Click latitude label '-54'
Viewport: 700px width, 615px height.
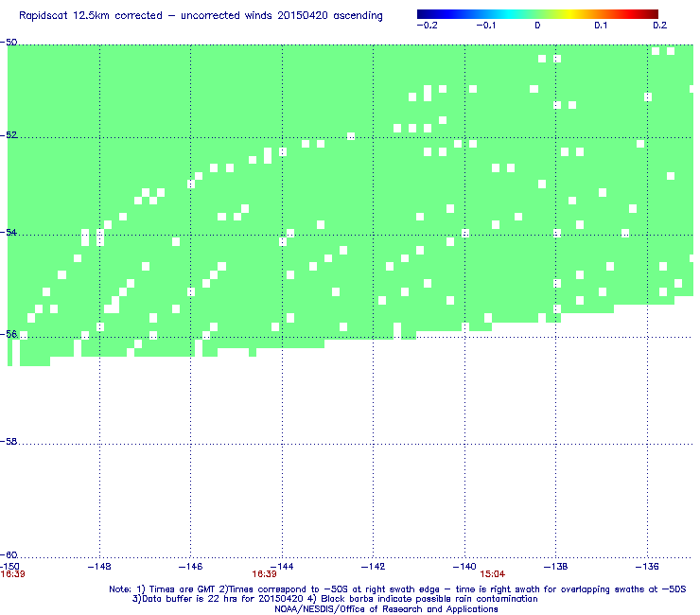coord(9,232)
